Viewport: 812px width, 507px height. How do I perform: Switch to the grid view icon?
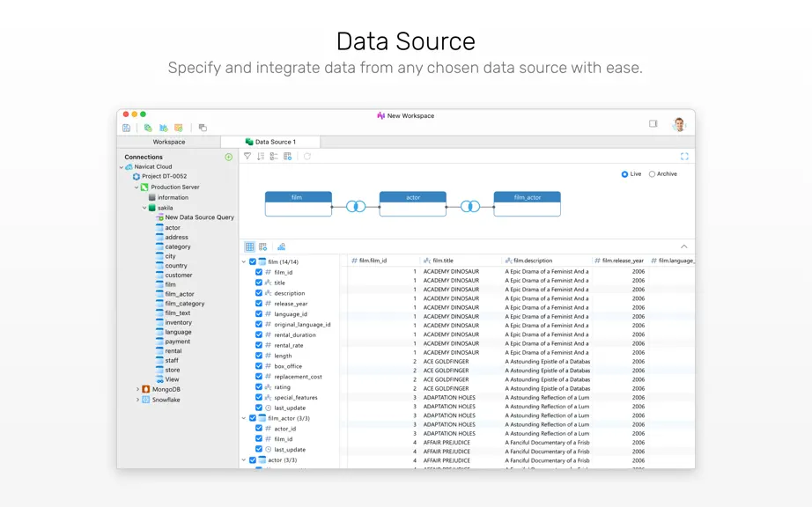click(x=249, y=246)
